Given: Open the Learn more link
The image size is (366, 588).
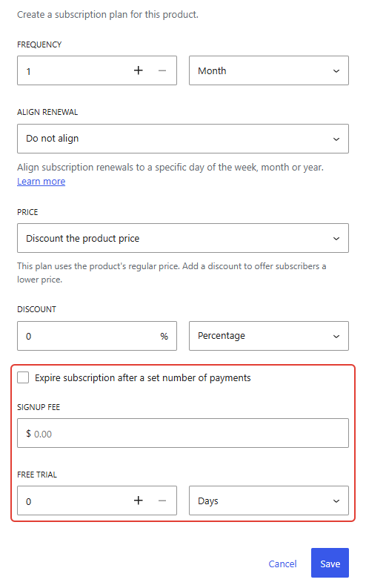Looking at the screenshot, I should (41, 182).
